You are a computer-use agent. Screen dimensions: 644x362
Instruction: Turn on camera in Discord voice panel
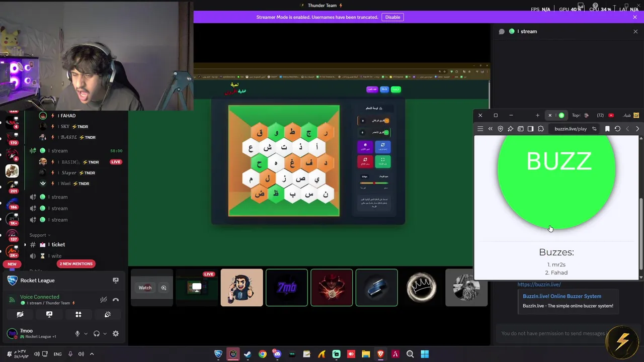[x=20, y=314]
